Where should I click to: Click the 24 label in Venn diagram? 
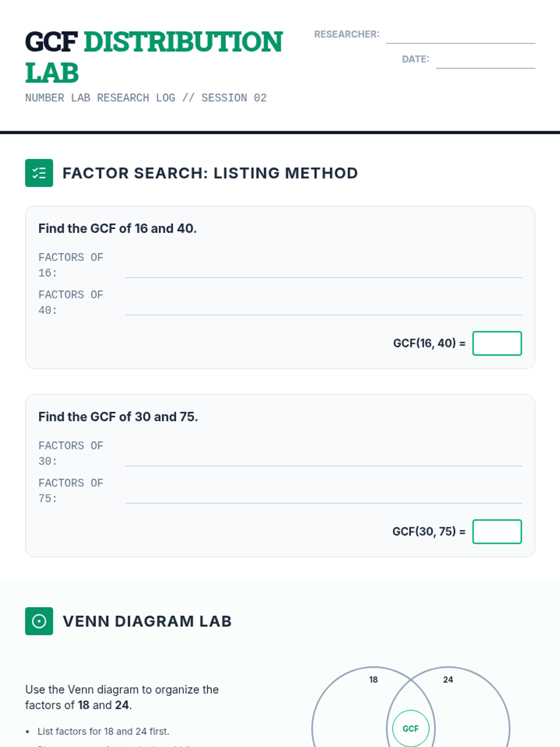pos(448,680)
